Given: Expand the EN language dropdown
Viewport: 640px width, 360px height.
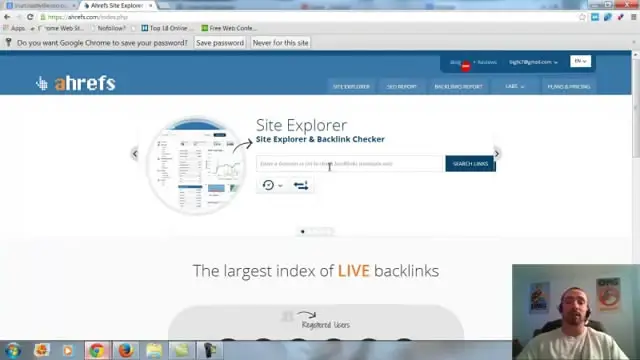Looking at the screenshot, I should point(580,61).
